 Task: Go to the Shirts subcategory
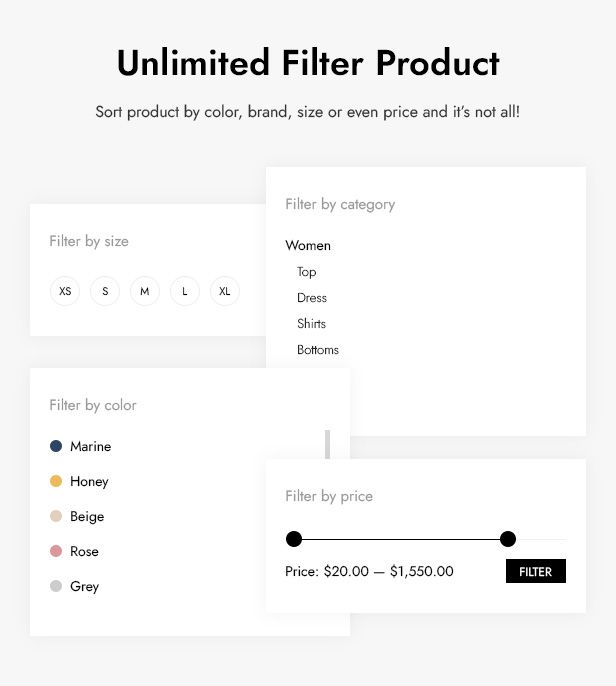tap(312, 324)
